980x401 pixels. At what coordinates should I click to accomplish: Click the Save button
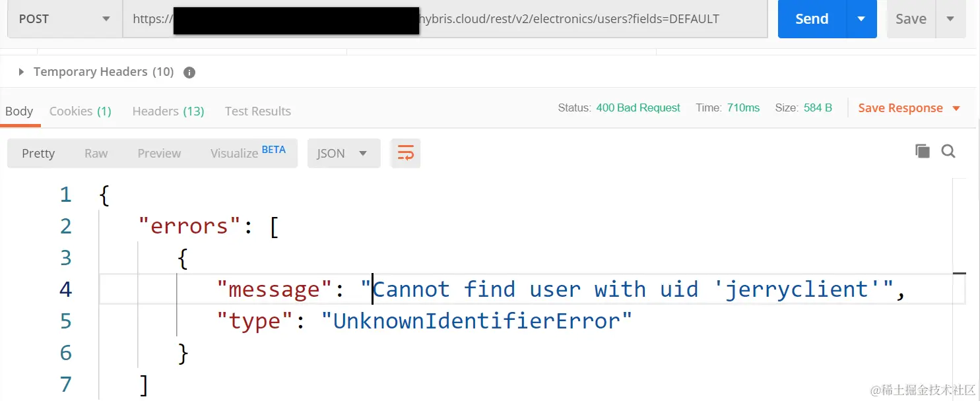[x=911, y=19]
